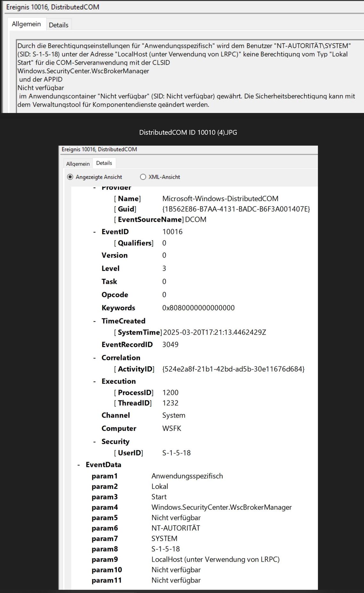Select param1 value Anwendungsspezifisch
Screen dimensions: 364x593
(x=187, y=476)
